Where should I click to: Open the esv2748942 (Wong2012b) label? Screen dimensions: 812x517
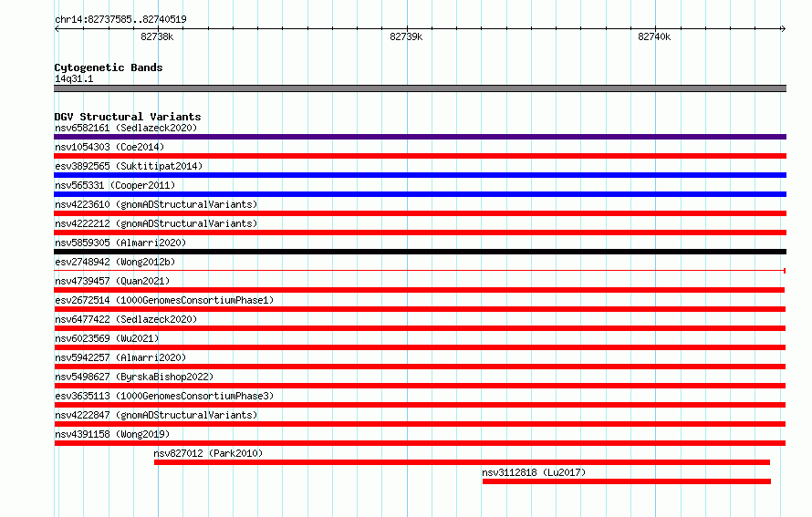(x=115, y=262)
